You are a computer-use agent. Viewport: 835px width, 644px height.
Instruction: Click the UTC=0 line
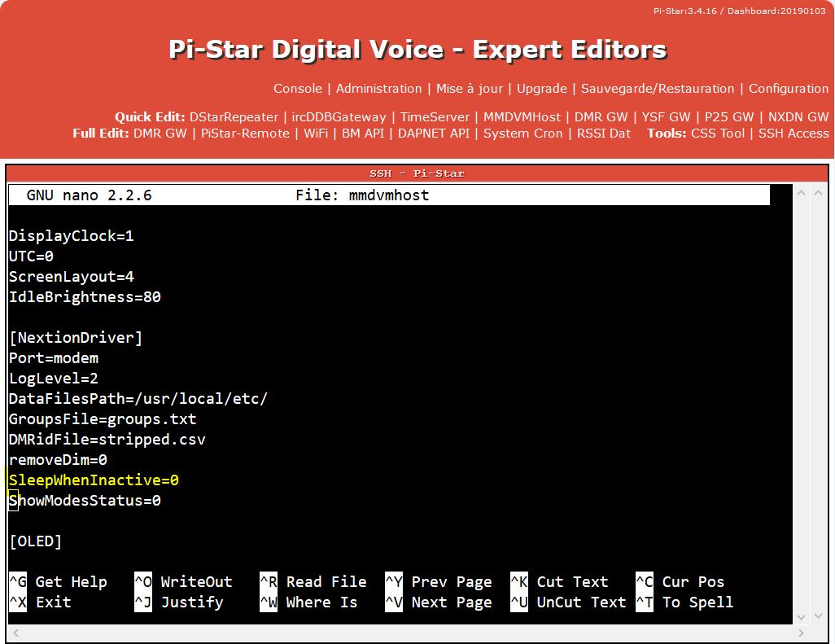click(32, 256)
